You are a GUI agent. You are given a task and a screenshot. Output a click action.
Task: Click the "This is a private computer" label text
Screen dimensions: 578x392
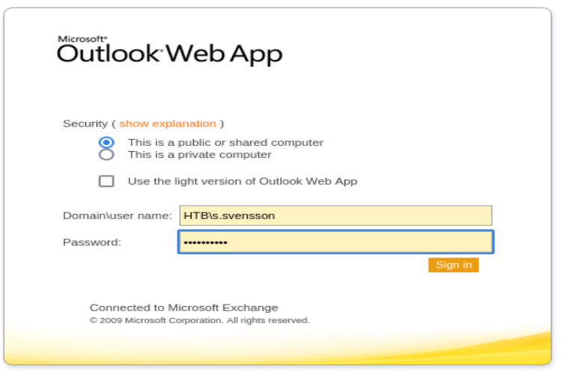click(x=199, y=155)
